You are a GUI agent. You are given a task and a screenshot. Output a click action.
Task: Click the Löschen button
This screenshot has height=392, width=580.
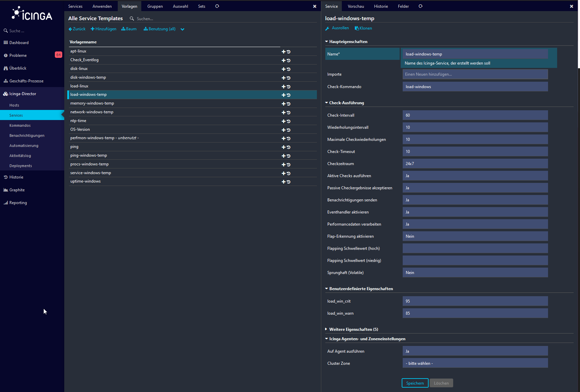[x=441, y=383]
